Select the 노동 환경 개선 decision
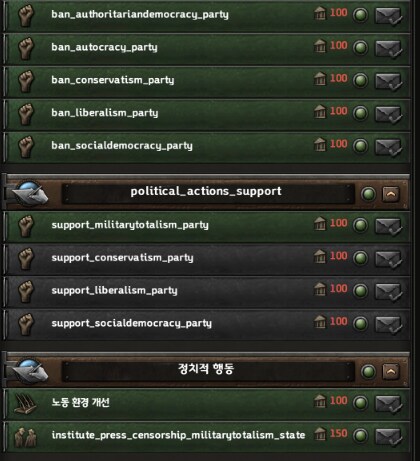Screen dimensions: 420x461 [x=207, y=403]
